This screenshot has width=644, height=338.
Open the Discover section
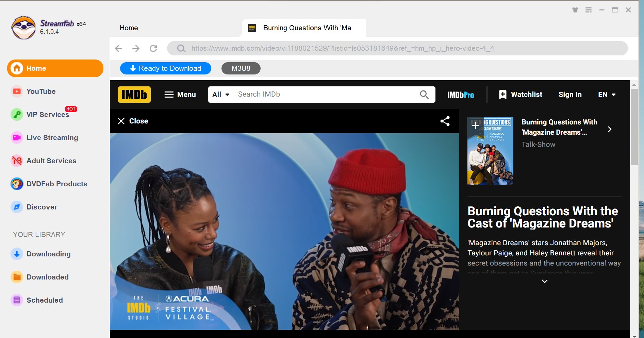[42, 207]
